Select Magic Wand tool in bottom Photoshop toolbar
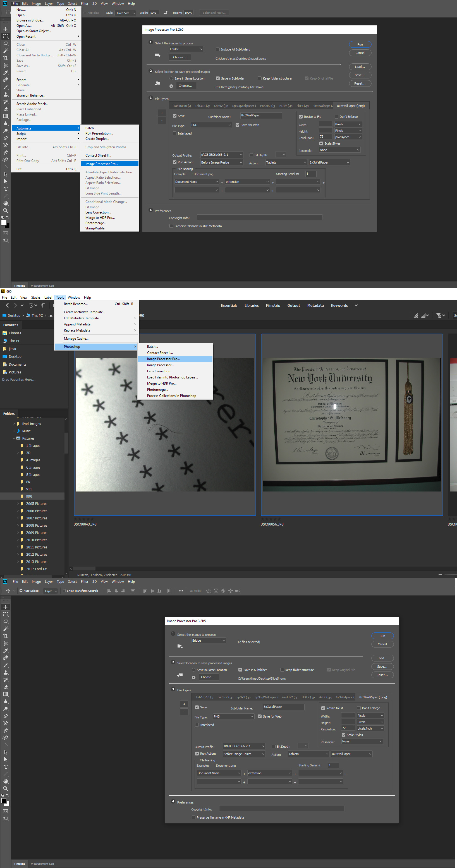 click(x=5, y=629)
